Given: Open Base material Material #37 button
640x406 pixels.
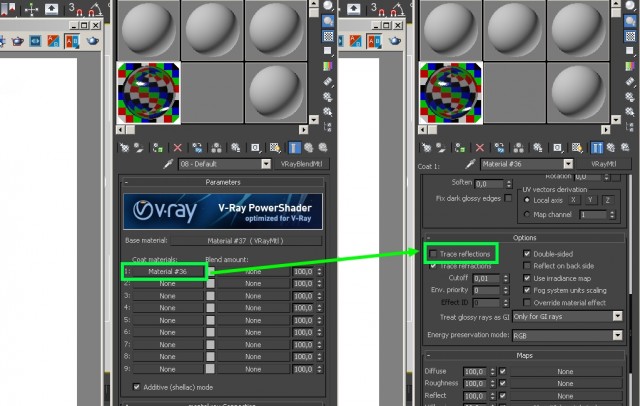Looking at the screenshot, I should [245, 241].
